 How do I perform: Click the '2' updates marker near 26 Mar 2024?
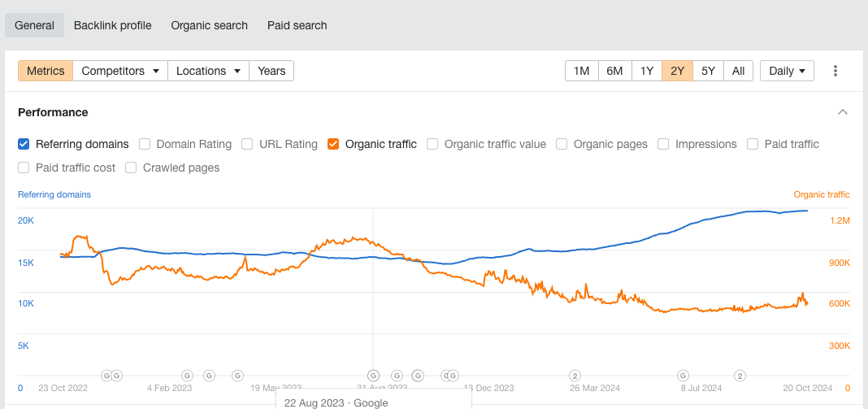(x=575, y=376)
